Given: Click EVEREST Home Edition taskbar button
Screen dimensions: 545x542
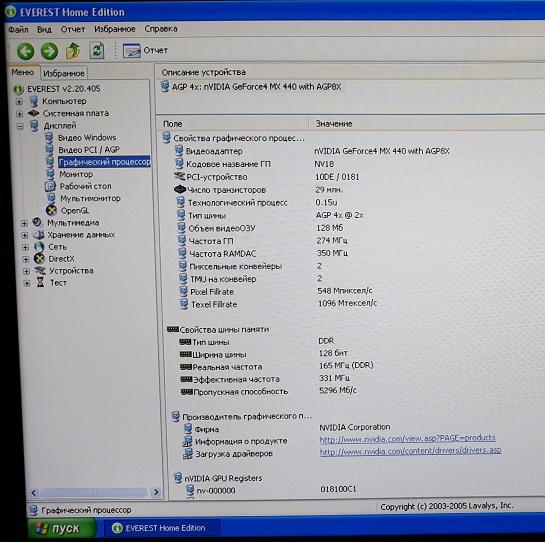Looking at the screenshot, I should click(163, 528).
